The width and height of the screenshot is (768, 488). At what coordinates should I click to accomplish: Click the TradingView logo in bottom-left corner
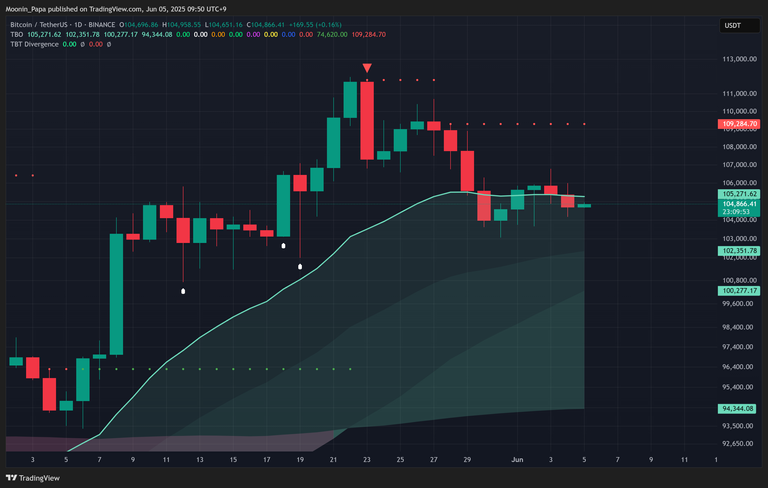(x=33, y=476)
